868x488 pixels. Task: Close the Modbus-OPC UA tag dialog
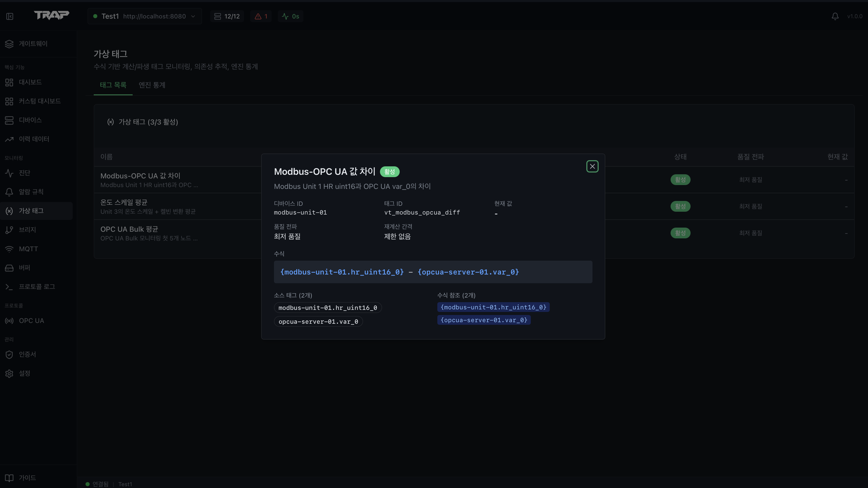pyautogui.click(x=592, y=166)
